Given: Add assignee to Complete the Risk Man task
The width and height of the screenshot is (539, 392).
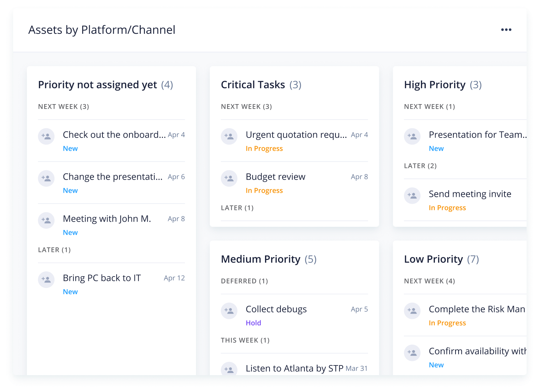Looking at the screenshot, I should [412, 311].
